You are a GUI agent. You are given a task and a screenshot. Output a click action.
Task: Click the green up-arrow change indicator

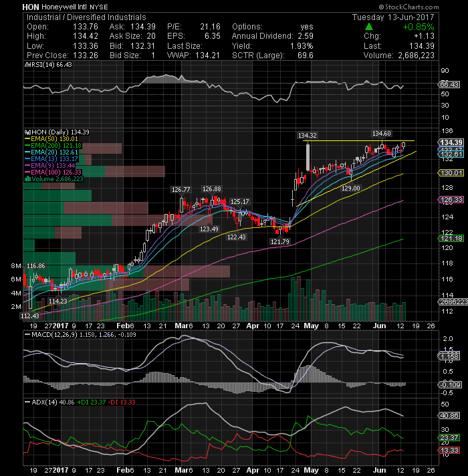click(x=369, y=27)
